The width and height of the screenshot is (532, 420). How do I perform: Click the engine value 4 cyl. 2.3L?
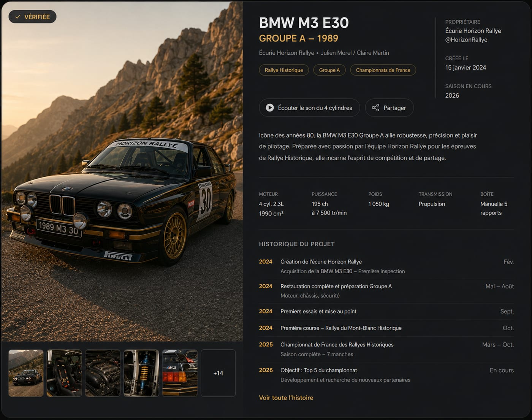271,204
